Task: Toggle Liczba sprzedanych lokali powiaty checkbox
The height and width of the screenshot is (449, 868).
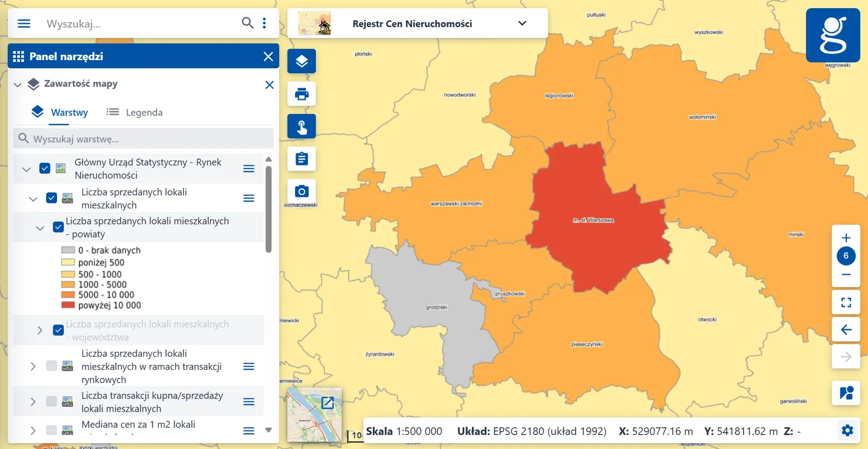Action: 59,227
